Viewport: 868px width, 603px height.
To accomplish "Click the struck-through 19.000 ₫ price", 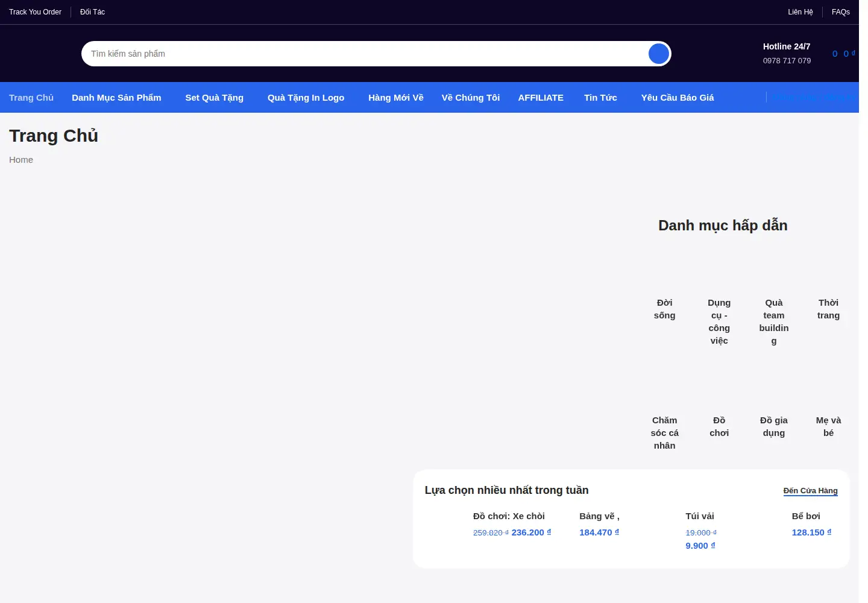I will (701, 533).
